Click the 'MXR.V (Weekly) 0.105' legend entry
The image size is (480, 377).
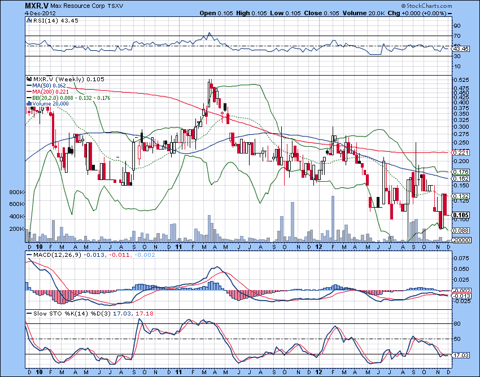click(x=66, y=79)
